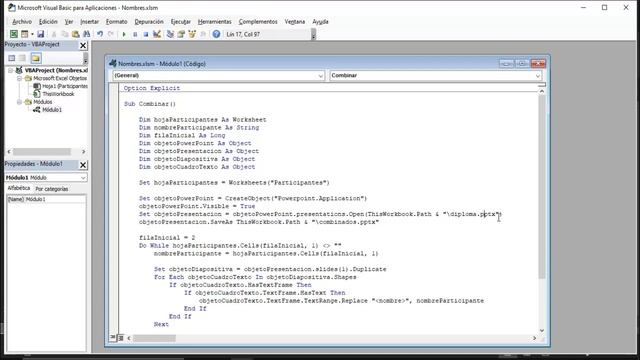
Task: Click the View Code icon in the Project panel
Action: [x=12, y=58]
